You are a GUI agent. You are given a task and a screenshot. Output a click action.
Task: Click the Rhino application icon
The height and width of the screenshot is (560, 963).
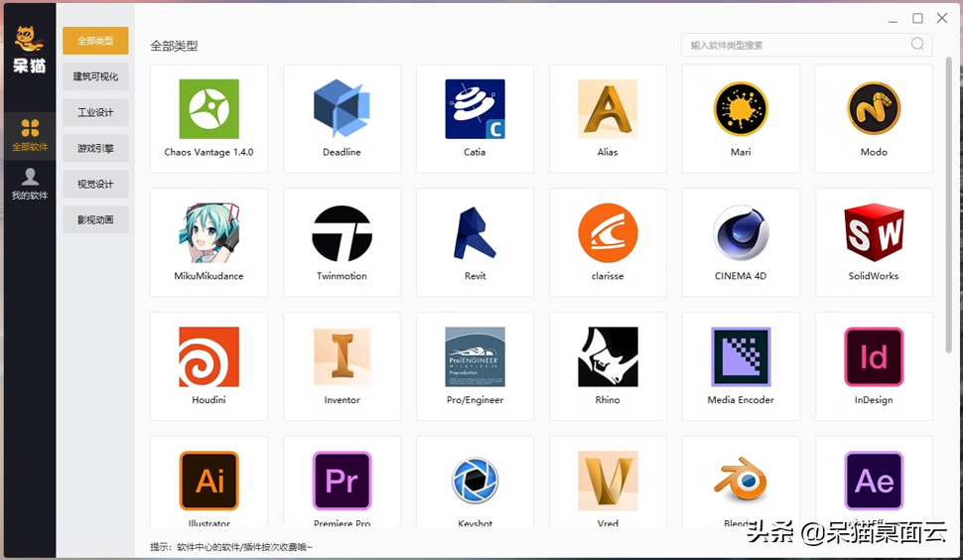(x=608, y=357)
